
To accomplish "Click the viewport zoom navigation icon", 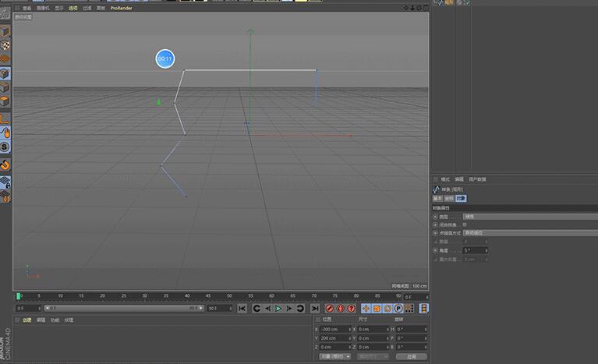I will coord(412,8).
